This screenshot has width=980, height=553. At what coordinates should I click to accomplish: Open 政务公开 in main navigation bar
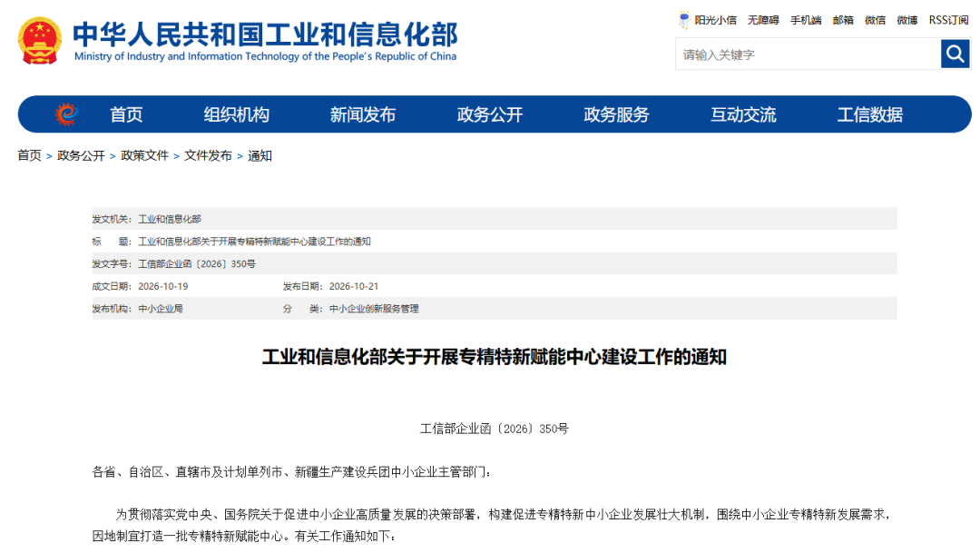coord(490,114)
